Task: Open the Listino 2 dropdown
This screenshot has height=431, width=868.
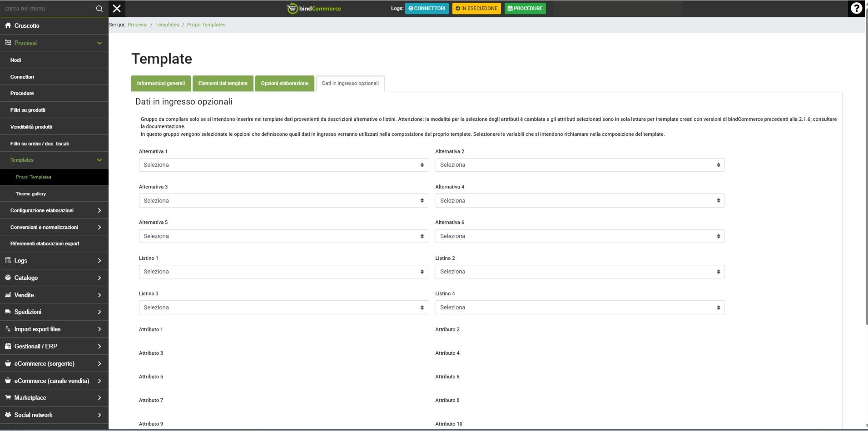Action: point(579,272)
